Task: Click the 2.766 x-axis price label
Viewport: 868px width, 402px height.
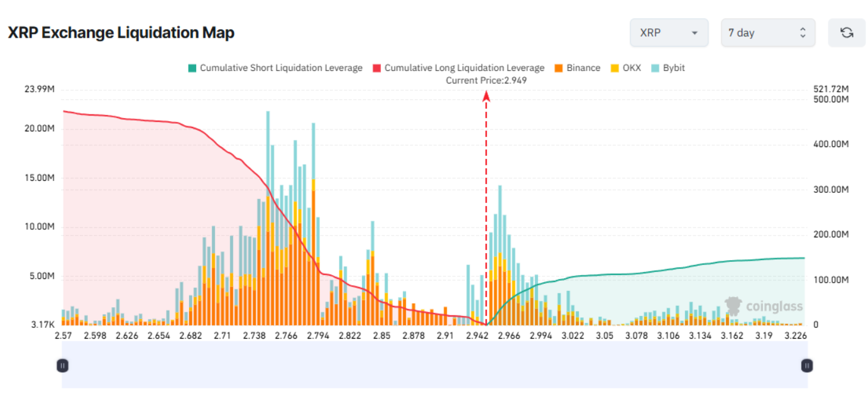Action: [x=286, y=335]
